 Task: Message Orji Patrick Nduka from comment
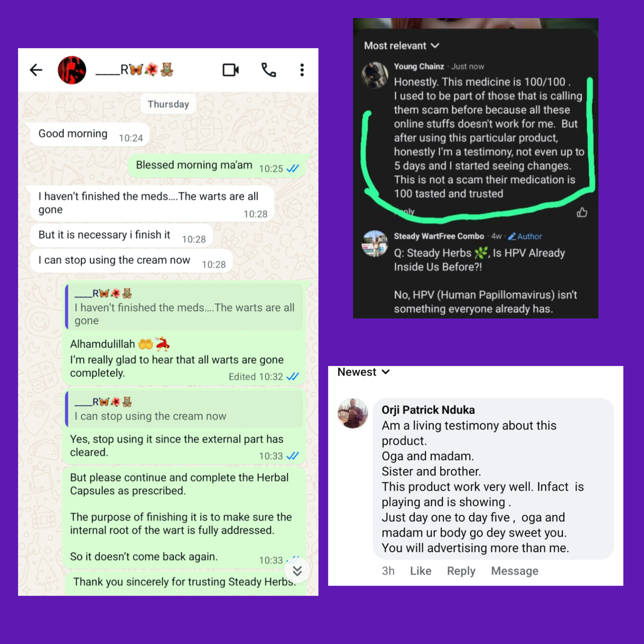pos(515,571)
